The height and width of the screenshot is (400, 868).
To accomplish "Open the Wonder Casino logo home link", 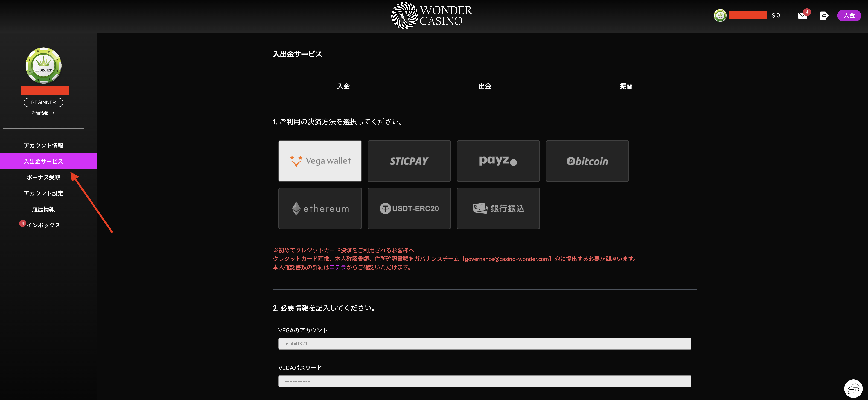I will [x=432, y=15].
